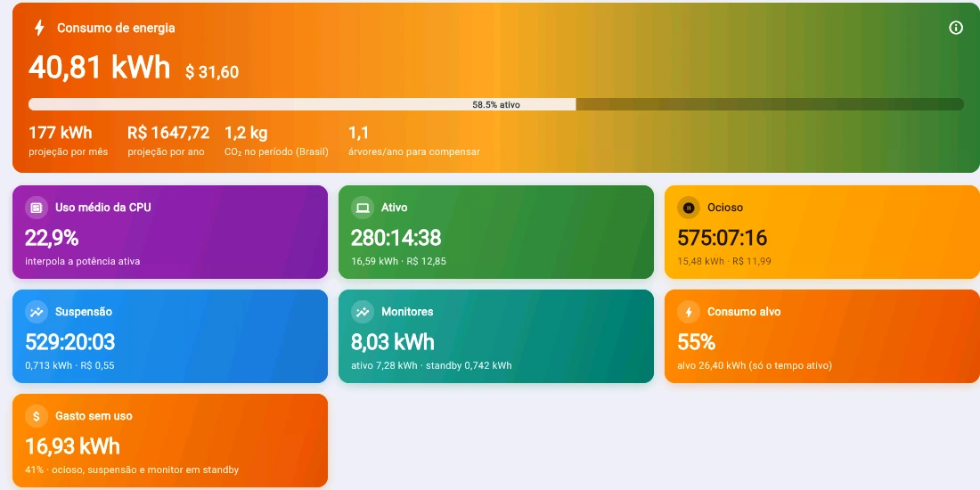
Task: Click the 'Monitores' card title
Action: (x=407, y=312)
